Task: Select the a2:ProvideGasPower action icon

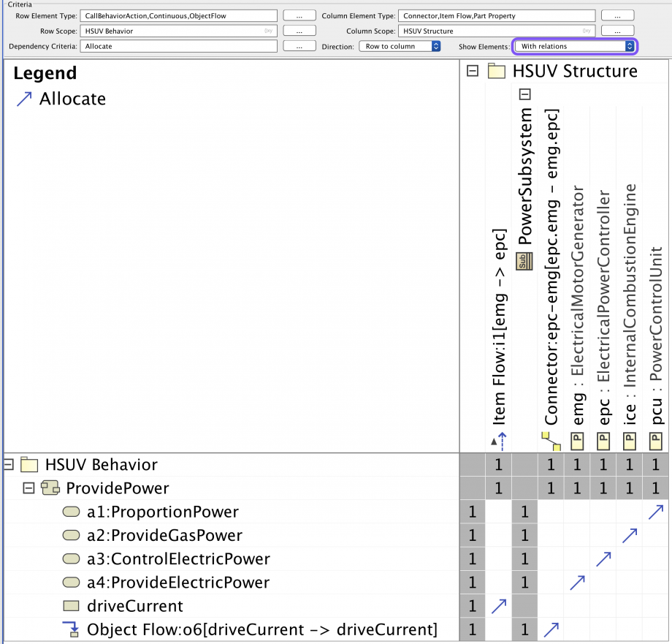Action: (x=71, y=535)
